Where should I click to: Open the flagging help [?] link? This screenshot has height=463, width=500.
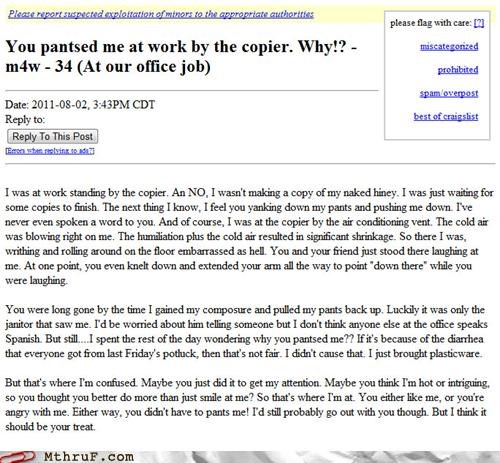479,23
